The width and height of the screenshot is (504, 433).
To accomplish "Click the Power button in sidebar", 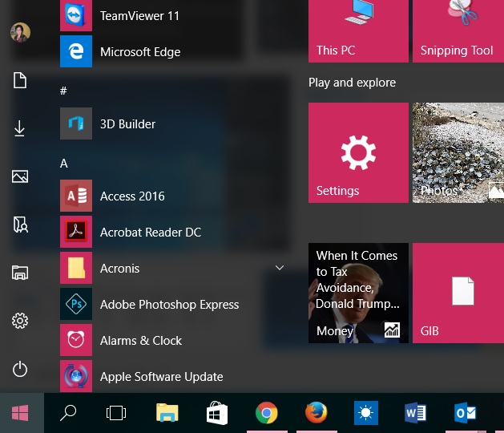I will (20, 369).
